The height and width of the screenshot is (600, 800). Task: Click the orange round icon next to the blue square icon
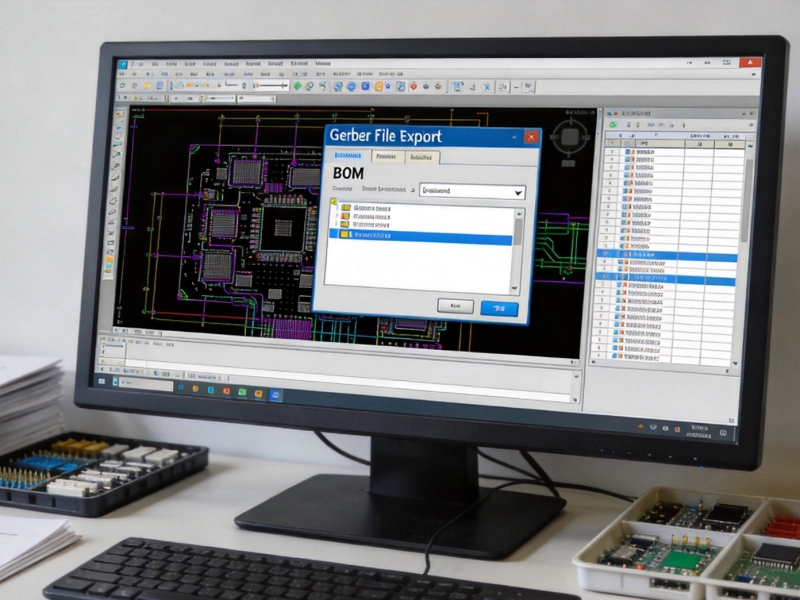[x=379, y=87]
